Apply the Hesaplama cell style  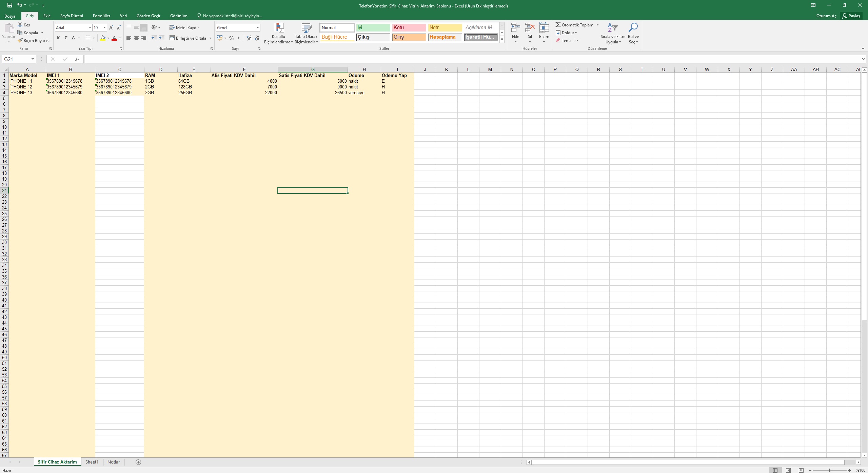pyautogui.click(x=445, y=37)
